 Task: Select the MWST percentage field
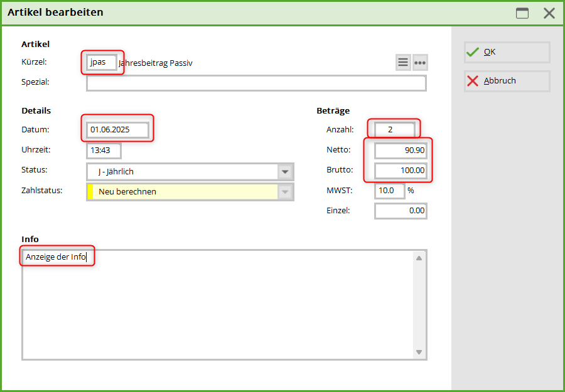(x=390, y=191)
